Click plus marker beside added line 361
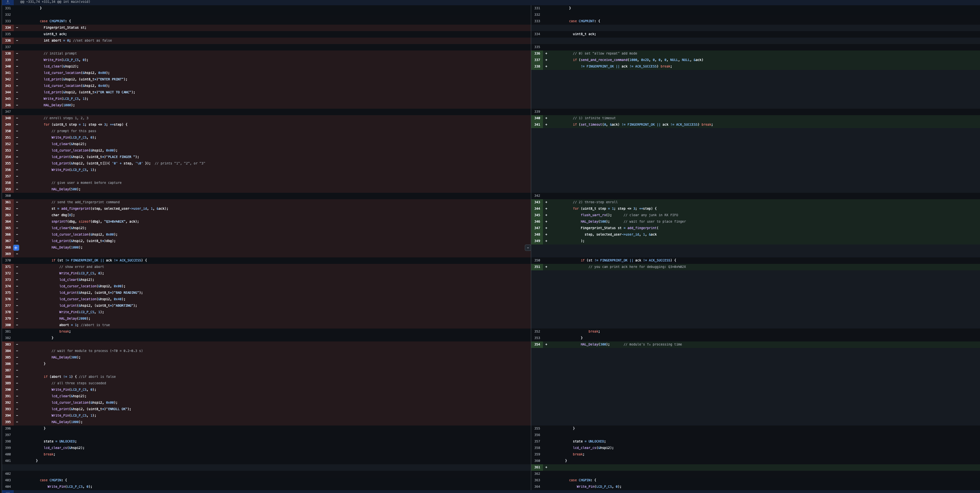 pyautogui.click(x=546, y=467)
